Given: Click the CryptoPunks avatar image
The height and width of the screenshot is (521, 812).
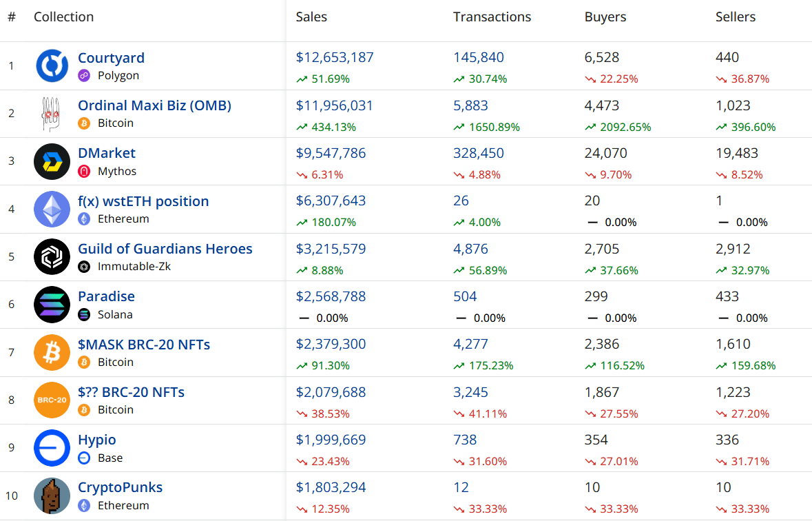Looking at the screenshot, I should (52, 496).
